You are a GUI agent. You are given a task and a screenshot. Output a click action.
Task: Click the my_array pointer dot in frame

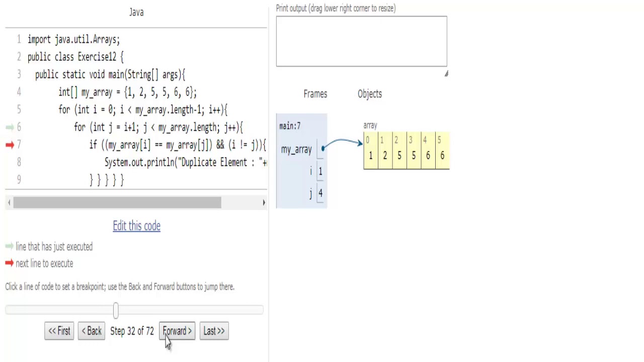pyautogui.click(x=323, y=148)
